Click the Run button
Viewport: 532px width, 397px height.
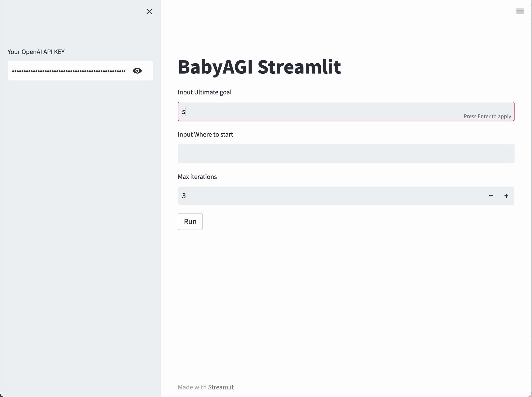[x=190, y=221]
